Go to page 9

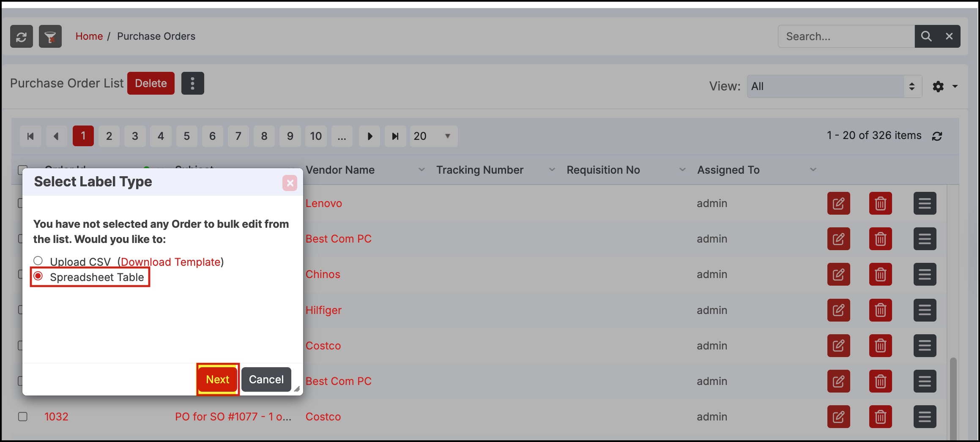(x=290, y=136)
